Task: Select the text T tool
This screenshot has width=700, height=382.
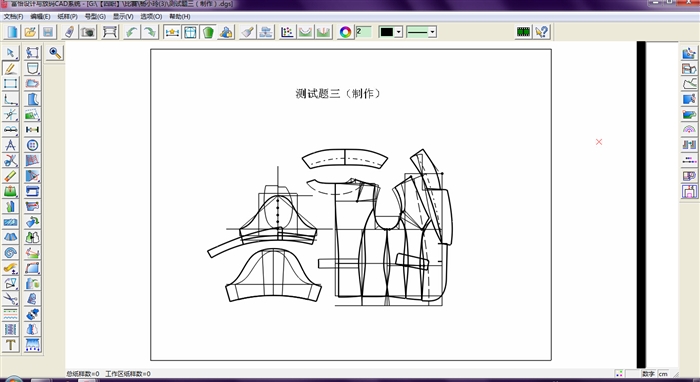Action: click(10, 345)
